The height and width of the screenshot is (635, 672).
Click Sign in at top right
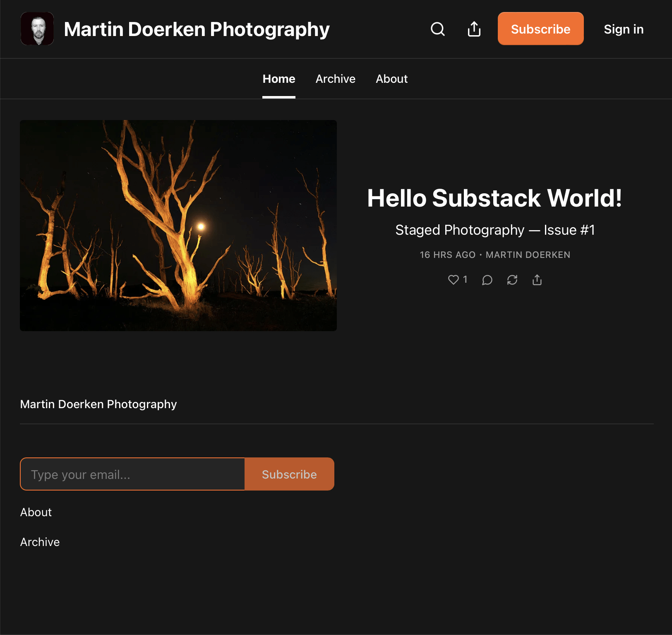(x=623, y=29)
